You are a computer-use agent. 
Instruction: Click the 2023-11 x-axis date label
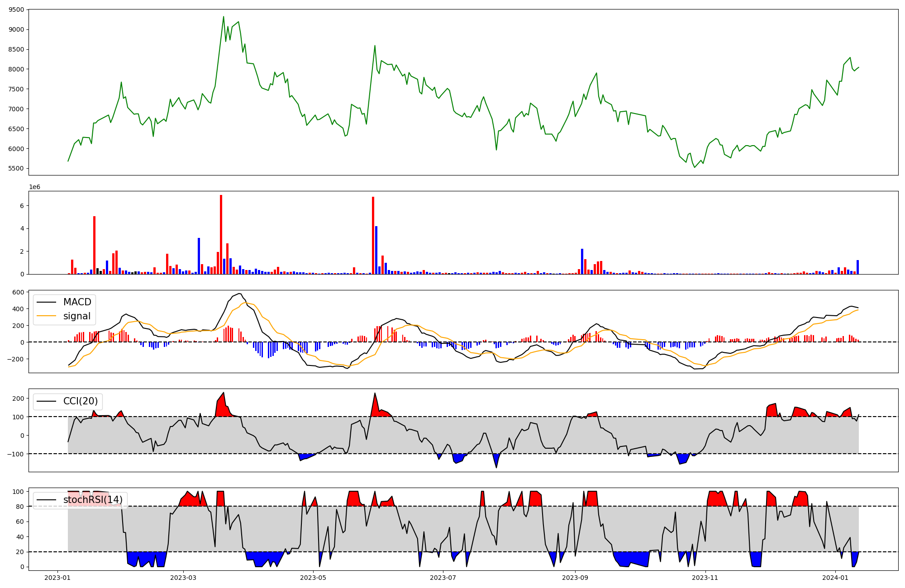(x=705, y=578)
